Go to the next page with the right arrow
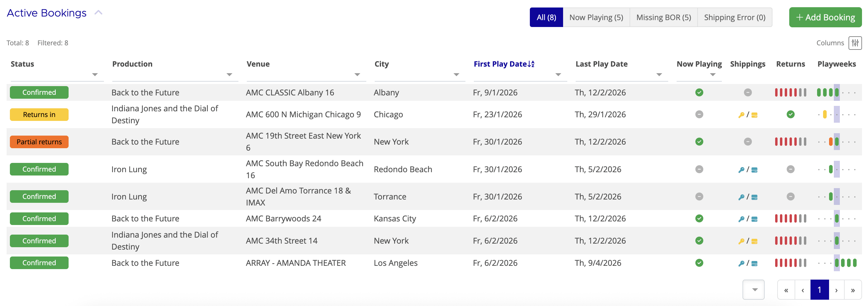 click(x=836, y=289)
